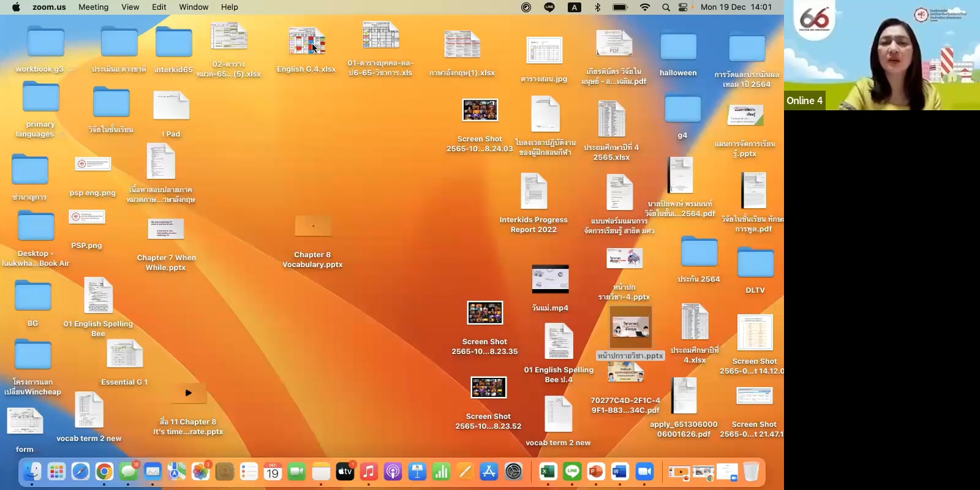980x490 pixels.
Task: Launch Microsoft Excel from the Dock
Action: [x=548, y=472]
